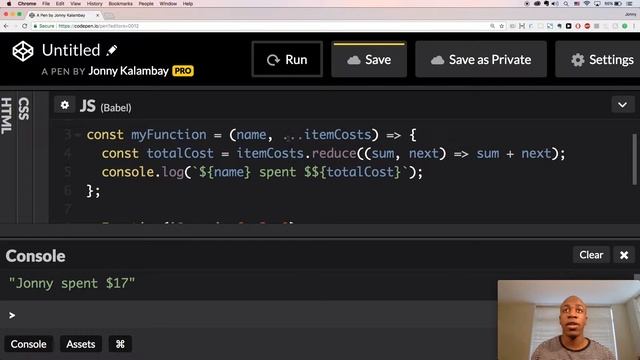Viewport: 640px width, 360px height.
Task: Click the red adblock extension icon
Action: pos(587,26)
